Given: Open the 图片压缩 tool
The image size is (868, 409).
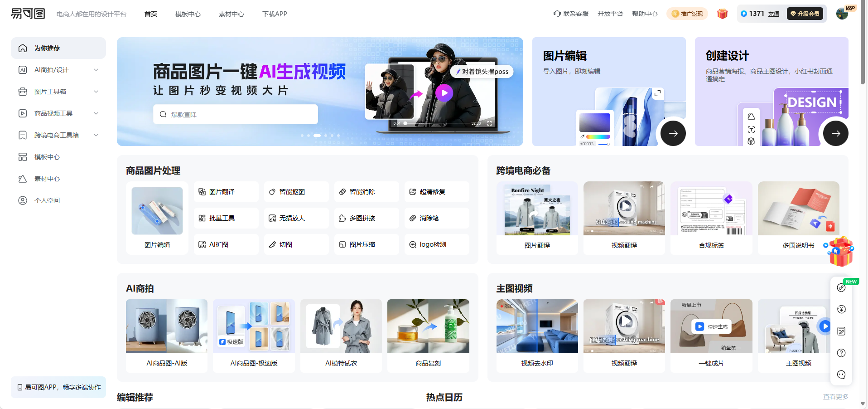Looking at the screenshot, I should 366,244.
